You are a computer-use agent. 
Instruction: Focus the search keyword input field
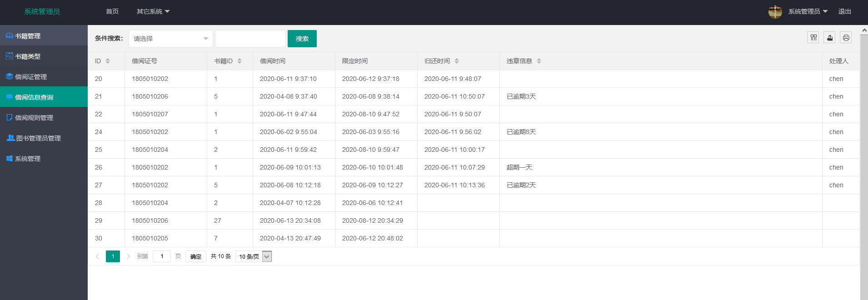pyautogui.click(x=250, y=39)
